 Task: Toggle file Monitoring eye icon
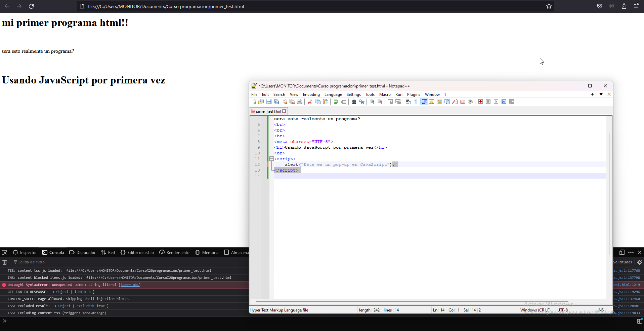470,102
